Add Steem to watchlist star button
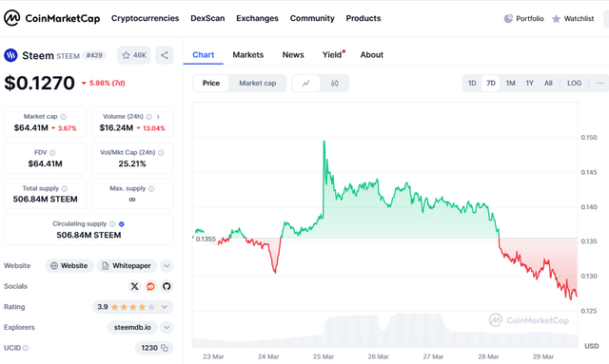The image size is (609, 364). tap(133, 55)
